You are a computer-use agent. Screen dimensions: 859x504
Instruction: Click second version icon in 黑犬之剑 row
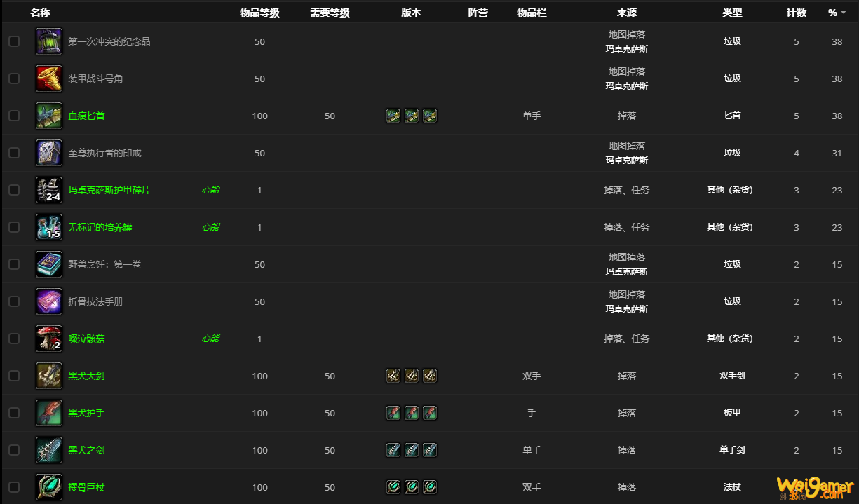(x=412, y=450)
